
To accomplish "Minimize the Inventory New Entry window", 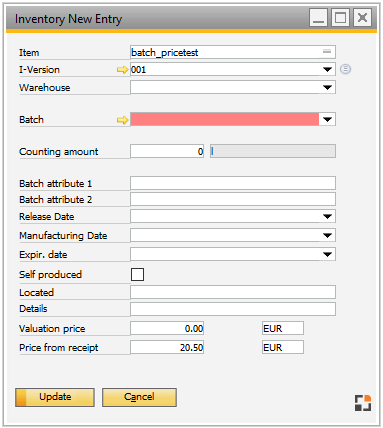I will (318, 17).
